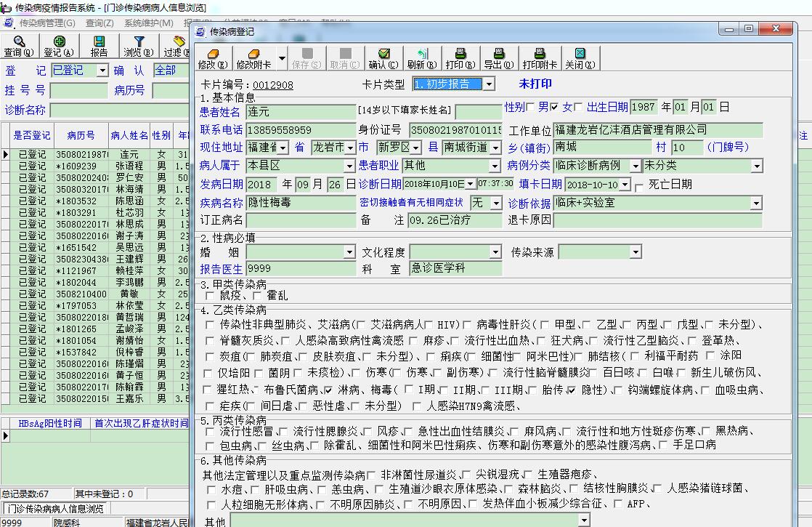The image size is (812, 527).
Task: Uncheck the 隐性 syphilis stage checkbox
Action: tap(571, 390)
